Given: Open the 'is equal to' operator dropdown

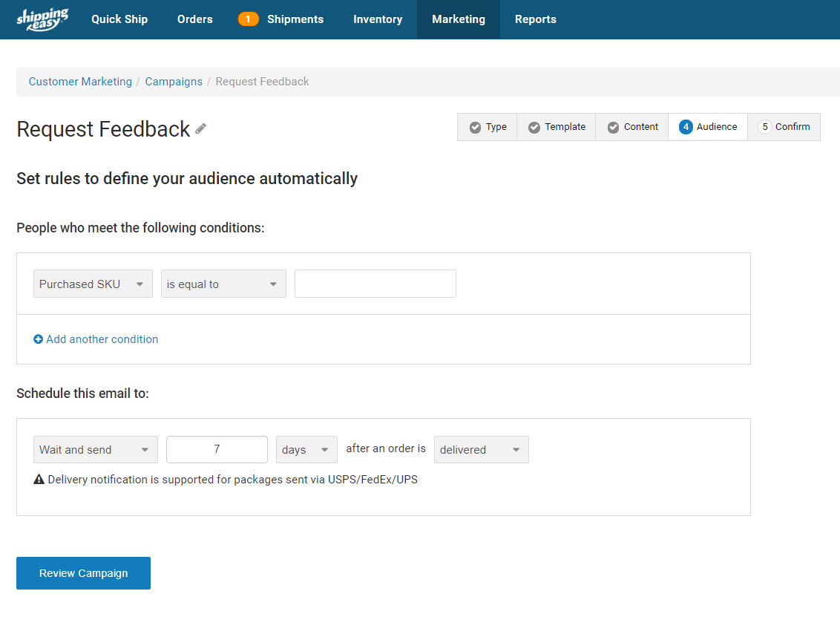Looking at the screenshot, I should point(223,284).
